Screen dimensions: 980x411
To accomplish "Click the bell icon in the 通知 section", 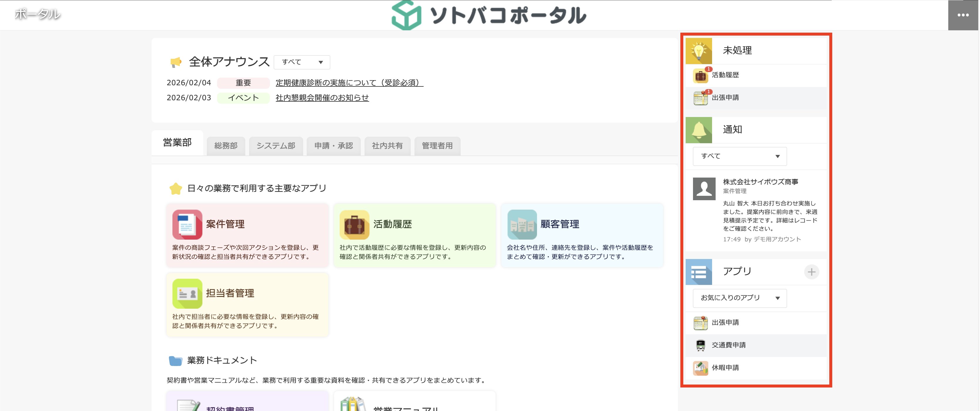I will coord(699,130).
